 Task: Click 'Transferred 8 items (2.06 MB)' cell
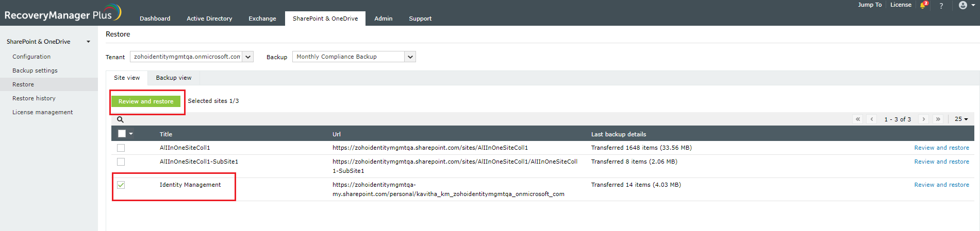[634, 162]
